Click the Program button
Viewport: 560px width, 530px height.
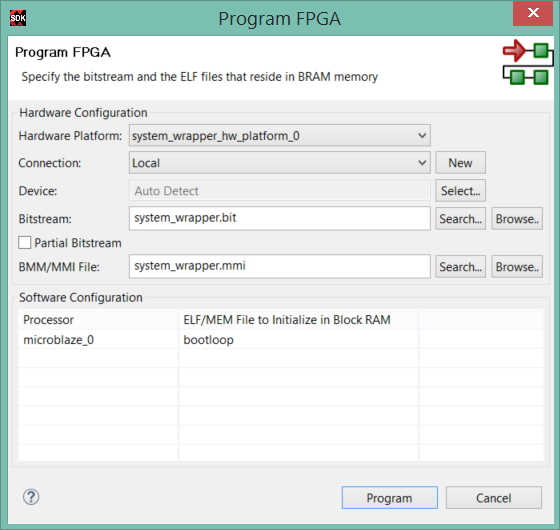pos(390,498)
